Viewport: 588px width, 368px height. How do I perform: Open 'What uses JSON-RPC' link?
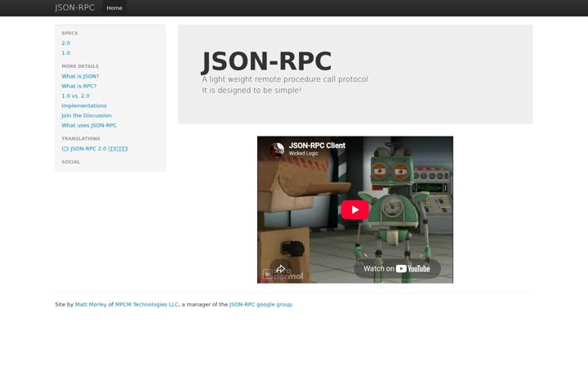click(89, 125)
